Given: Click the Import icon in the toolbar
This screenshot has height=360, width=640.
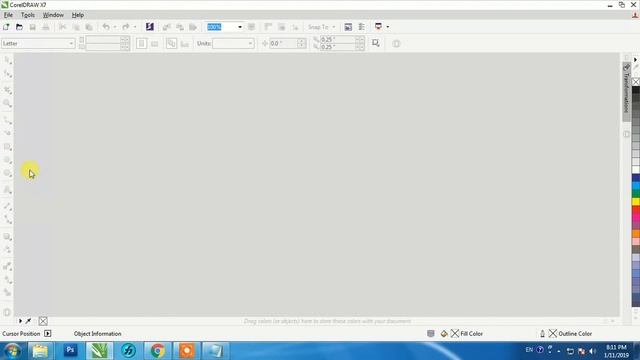Looking at the screenshot, I should [x=167, y=27].
